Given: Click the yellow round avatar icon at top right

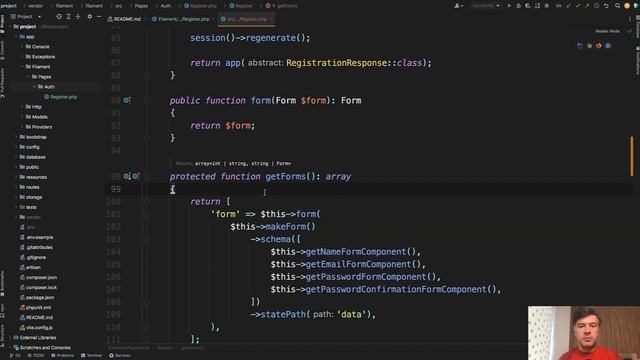Looking at the screenshot, I should click(627, 6).
